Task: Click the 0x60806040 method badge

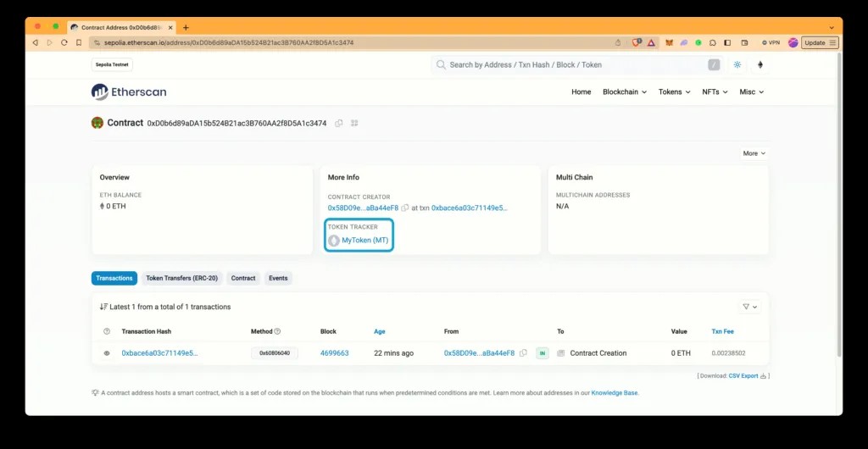Action: click(275, 352)
